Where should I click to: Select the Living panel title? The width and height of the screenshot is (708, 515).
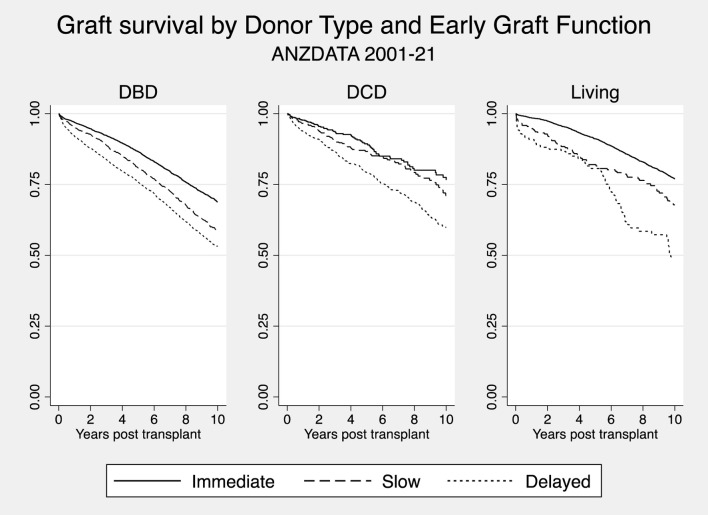click(595, 94)
